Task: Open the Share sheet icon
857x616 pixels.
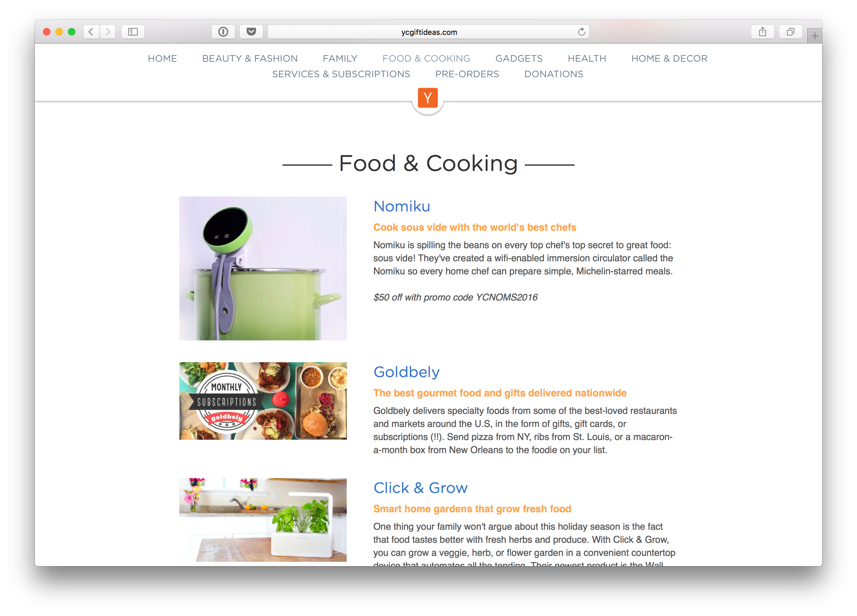Action: (x=763, y=32)
